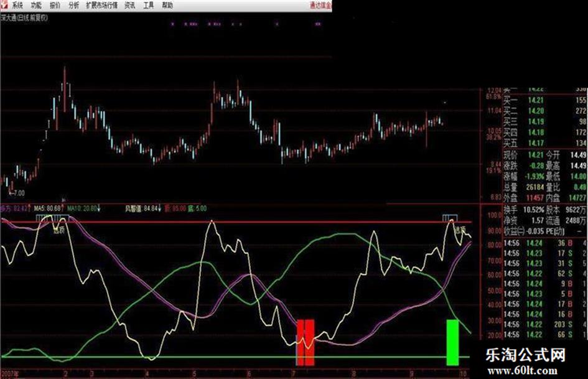
Task: Click the 股本 value 9622万
Action: pos(576,210)
